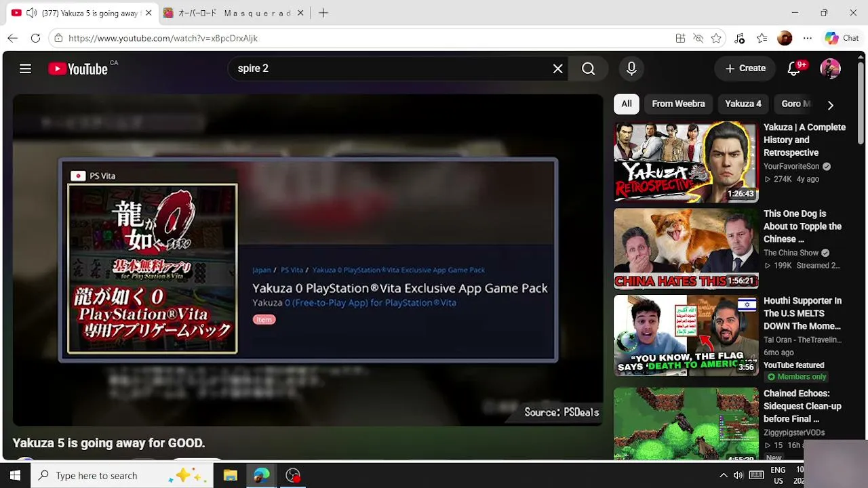The image size is (868, 488).
Task: Open the recording app taskbar icon
Action: click(x=293, y=476)
